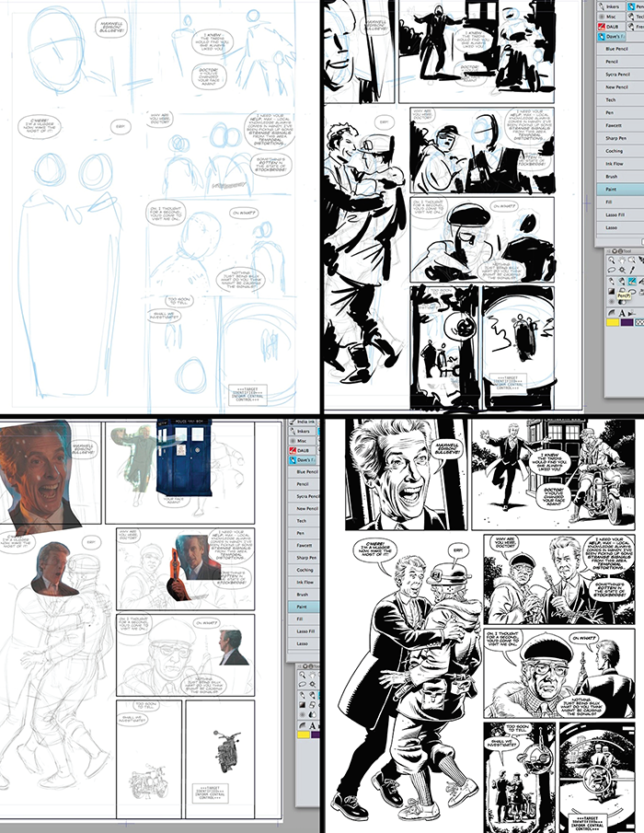Choose Sycra Pencil brush beside the rough-inks page
The width and height of the screenshot is (644, 833).
(619, 75)
